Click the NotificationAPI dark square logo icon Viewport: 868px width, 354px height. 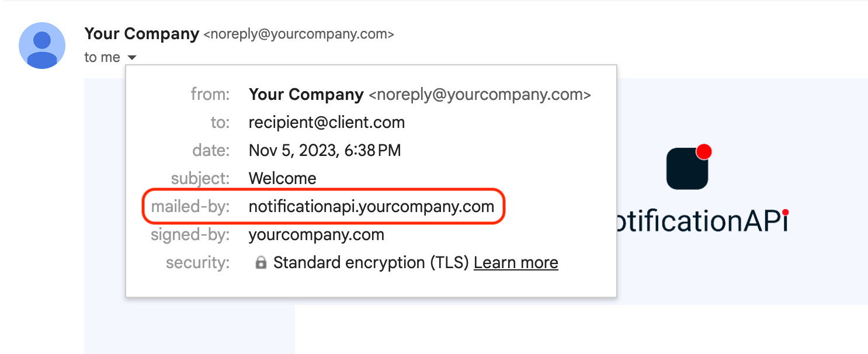688,168
